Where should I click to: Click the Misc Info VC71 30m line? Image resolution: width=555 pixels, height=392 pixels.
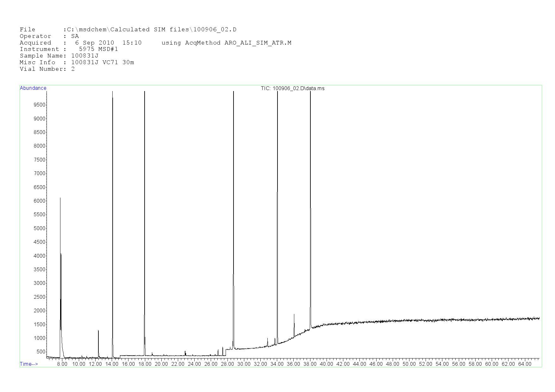pos(77,63)
